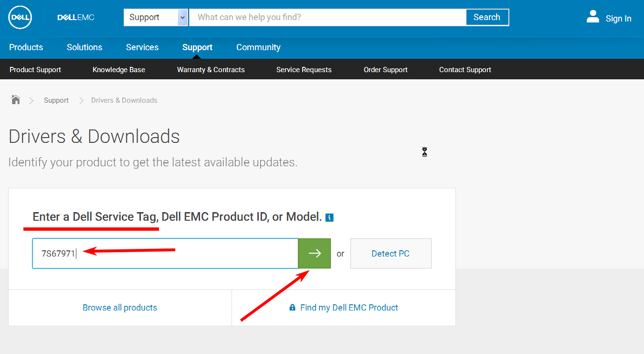Open the Service Requests section
This screenshot has width=644, height=354.
[x=304, y=70]
